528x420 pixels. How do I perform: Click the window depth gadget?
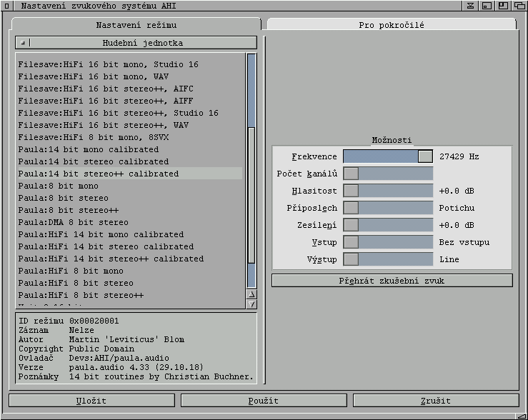point(519,6)
